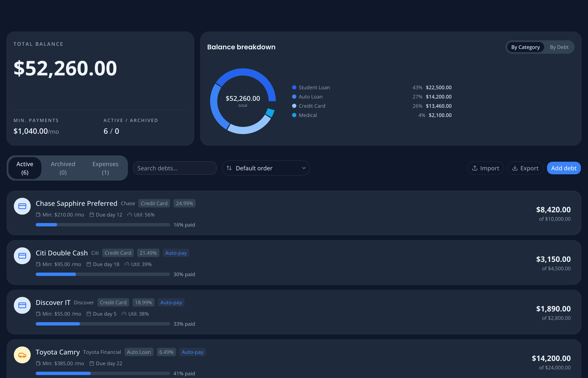Select the By Category view
The width and height of the screenshot is (588, 378).
[525, 47]
